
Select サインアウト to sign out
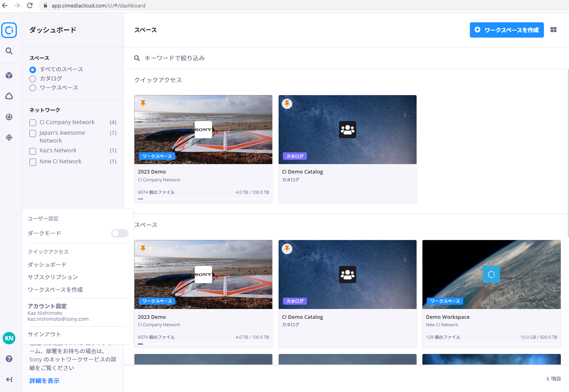[44, 334]
